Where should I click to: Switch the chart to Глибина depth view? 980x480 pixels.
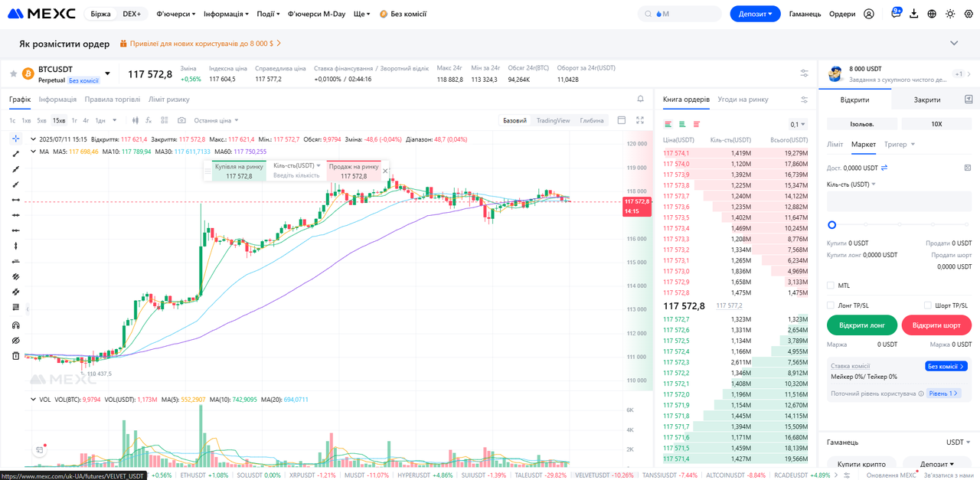pos(592,120)
